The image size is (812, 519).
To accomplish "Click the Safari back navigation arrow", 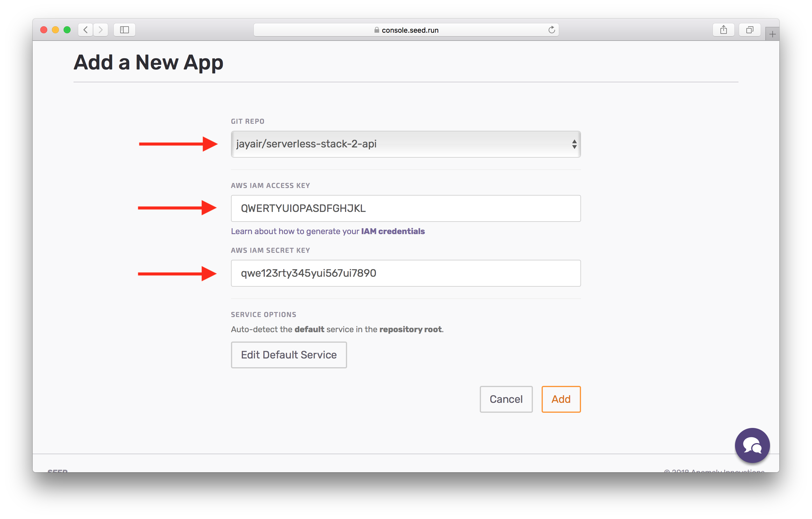I will coord(86,30).
